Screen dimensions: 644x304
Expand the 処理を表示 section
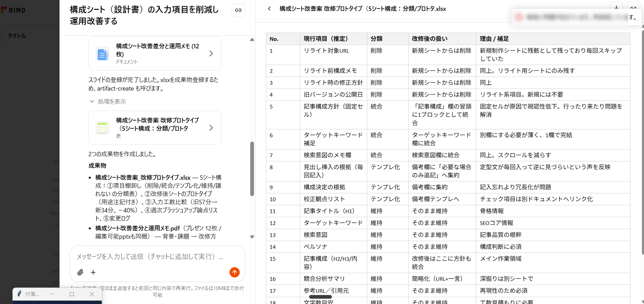pyautogui.click(x=107, y=101)
